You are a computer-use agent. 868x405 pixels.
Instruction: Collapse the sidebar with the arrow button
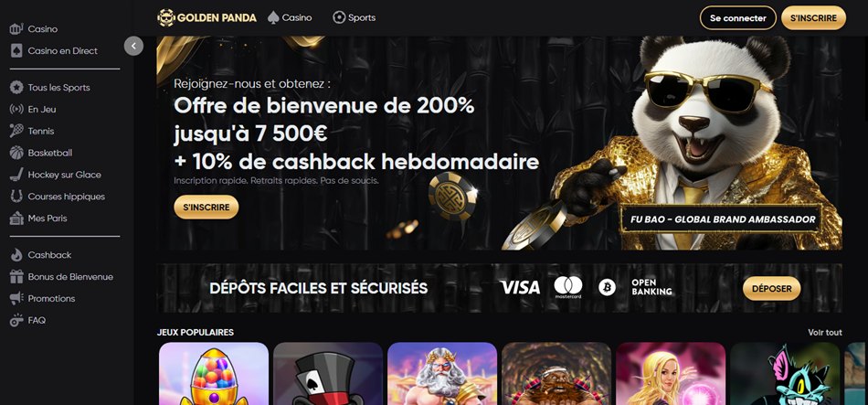click(134, 46)
